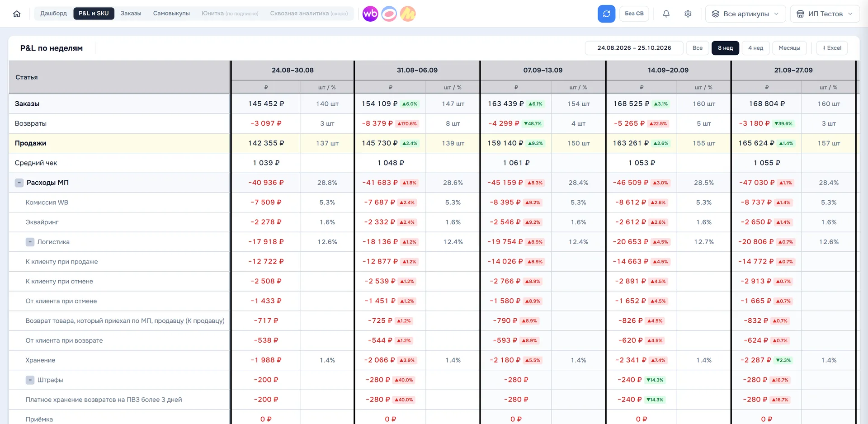Click the '24.08–30.08' week column header
Viewport: 868px width, 424px height.
(x=292, y=70)
